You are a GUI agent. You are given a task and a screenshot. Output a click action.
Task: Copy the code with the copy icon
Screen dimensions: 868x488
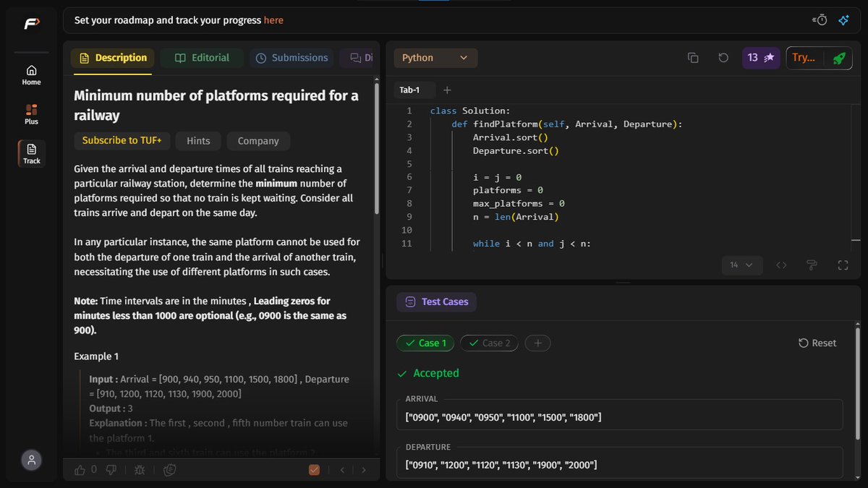[x=693, y=58]
